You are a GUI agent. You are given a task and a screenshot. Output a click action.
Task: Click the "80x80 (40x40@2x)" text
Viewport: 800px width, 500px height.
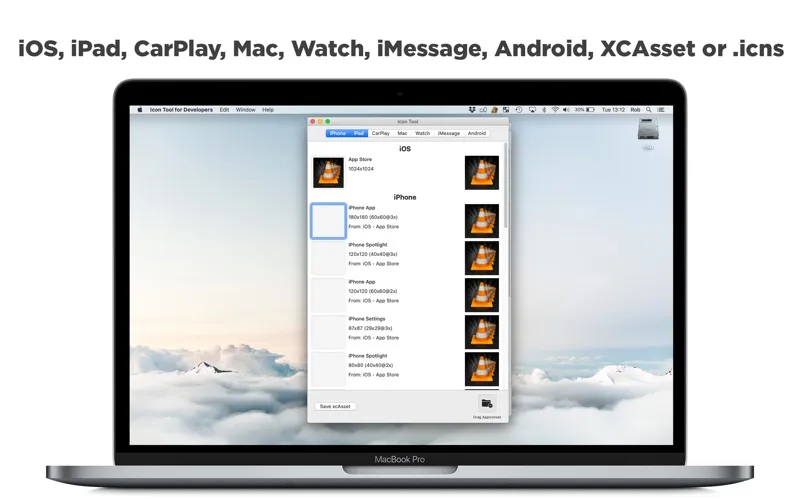[370, 365]
